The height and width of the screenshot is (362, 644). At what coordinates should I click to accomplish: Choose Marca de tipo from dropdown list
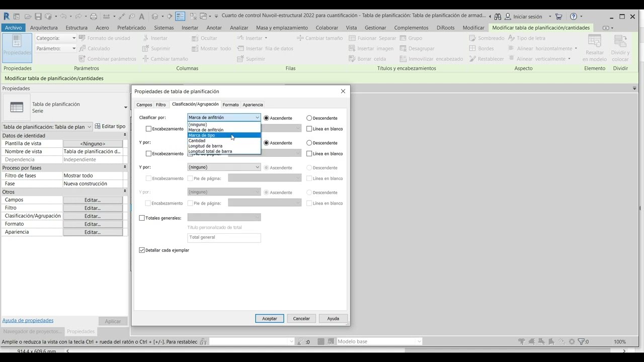click(224, 135)
